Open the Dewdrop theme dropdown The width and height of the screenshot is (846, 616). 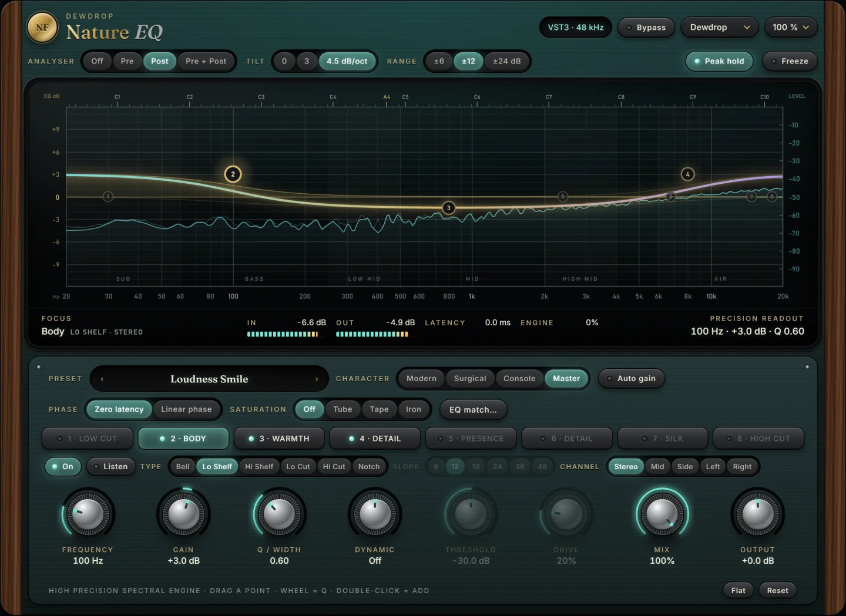(720, 28)
